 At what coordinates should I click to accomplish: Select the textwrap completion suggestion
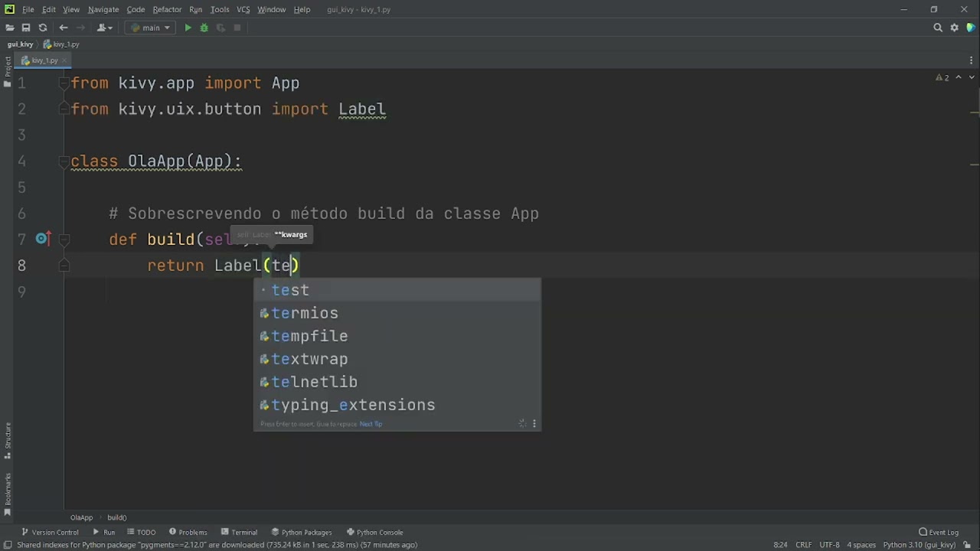(309, 359)
